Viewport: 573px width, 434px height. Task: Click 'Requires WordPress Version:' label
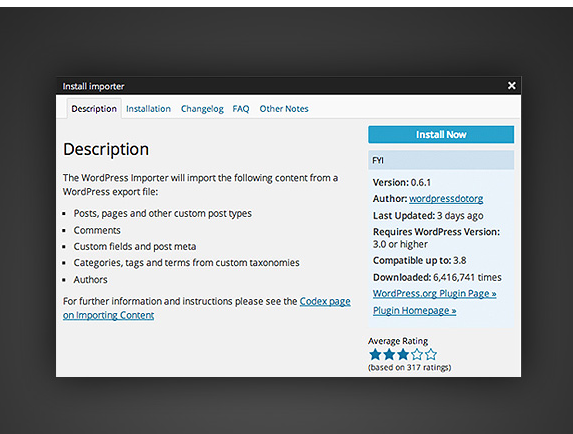(x=436, y=232)
